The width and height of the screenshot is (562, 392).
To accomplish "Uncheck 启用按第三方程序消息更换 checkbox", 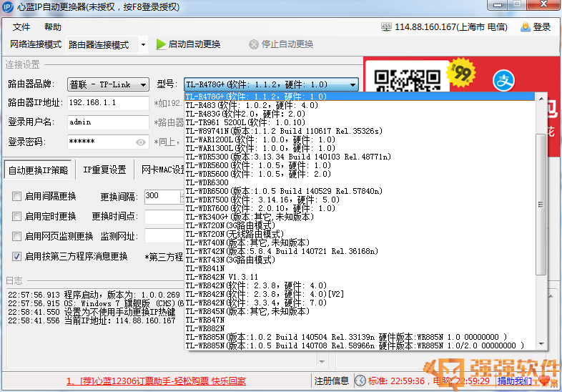I will [16, 256].
